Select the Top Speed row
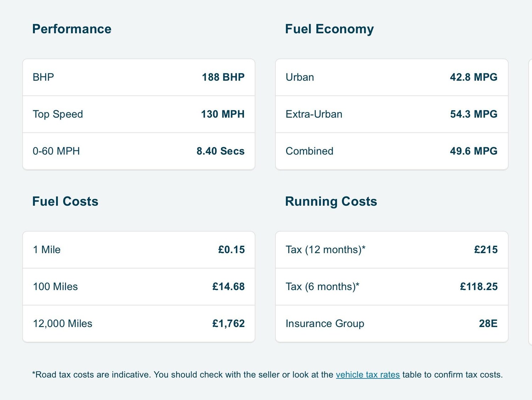This screenshot has width=532, height=400. coord(139,114)
